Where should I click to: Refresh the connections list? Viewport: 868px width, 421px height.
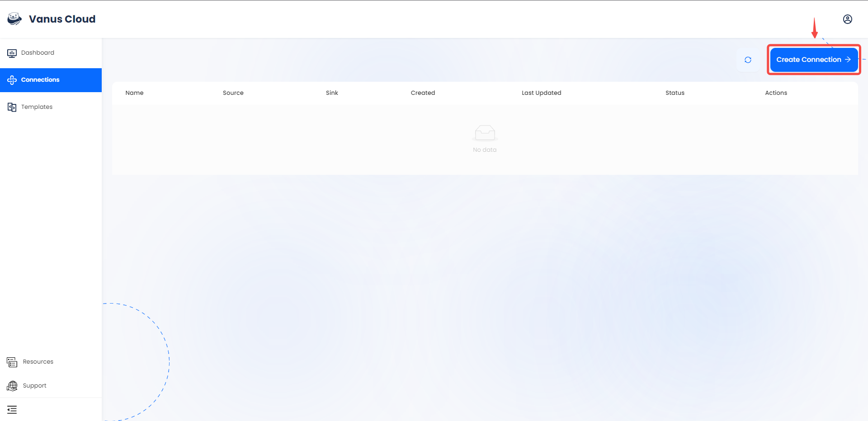click(748, 60)
